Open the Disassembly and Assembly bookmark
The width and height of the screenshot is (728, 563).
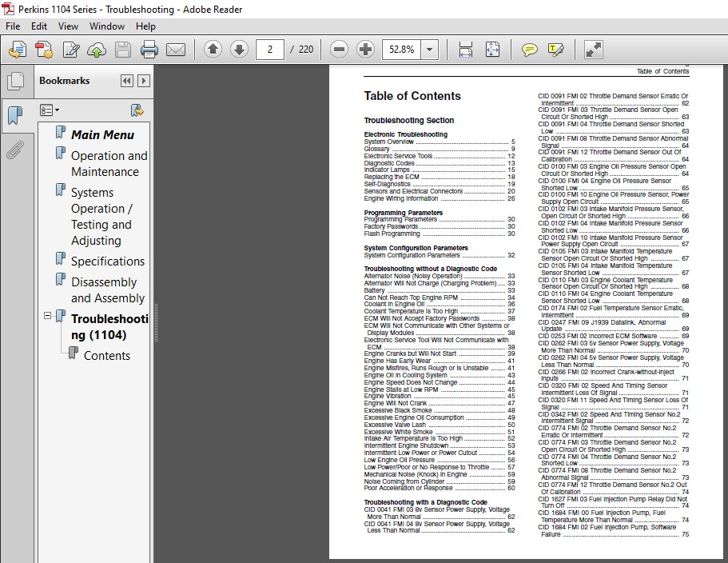coord(108,289)
